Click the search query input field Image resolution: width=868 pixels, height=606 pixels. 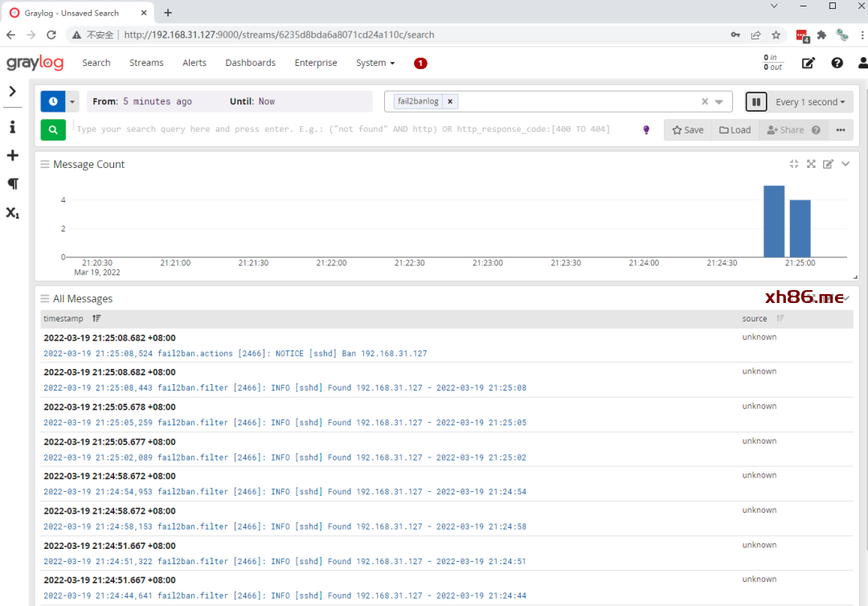pyautogui.click(x=354, y=129)
